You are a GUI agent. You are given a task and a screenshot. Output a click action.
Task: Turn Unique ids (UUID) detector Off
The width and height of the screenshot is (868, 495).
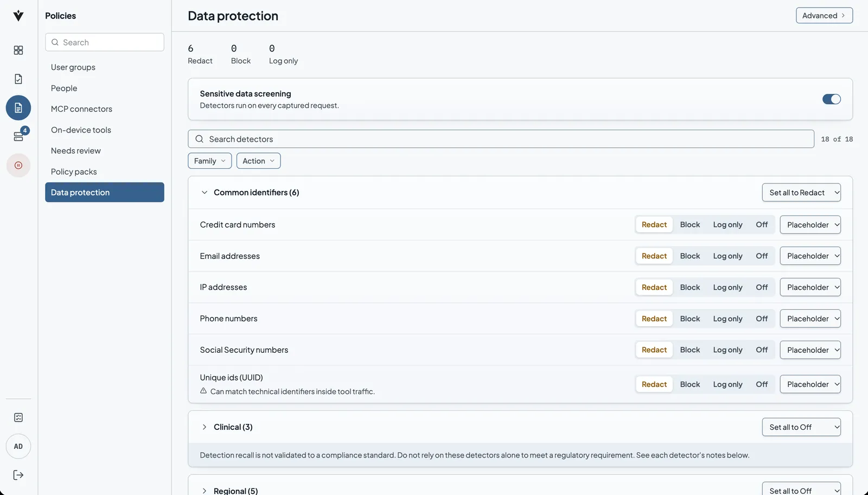coord(762,384)
